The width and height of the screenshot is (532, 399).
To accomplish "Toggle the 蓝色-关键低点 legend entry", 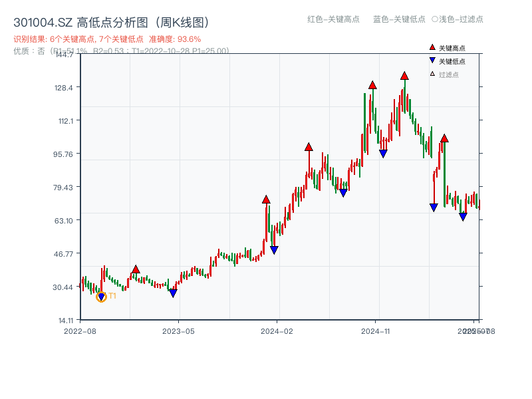I will [400, 20].
